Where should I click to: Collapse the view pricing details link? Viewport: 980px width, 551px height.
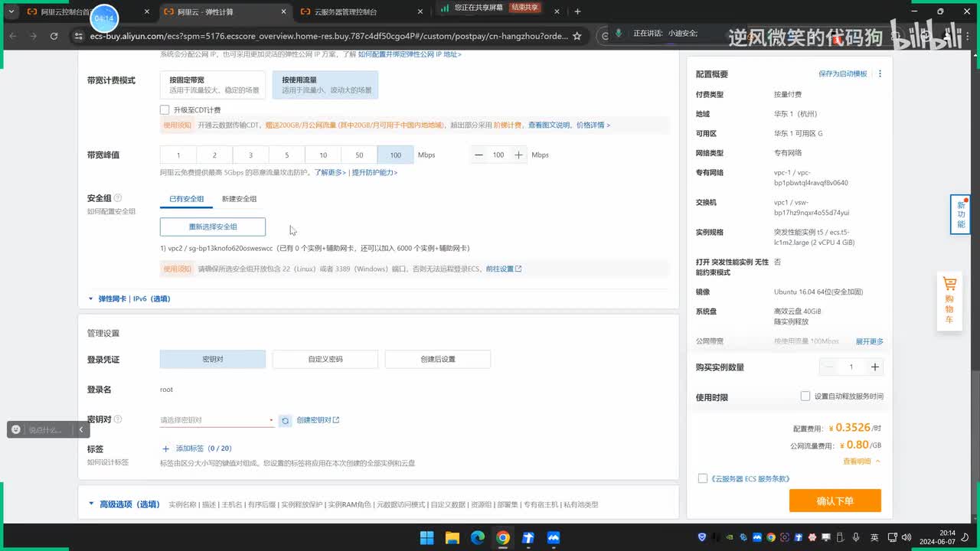tap(861, 461)
